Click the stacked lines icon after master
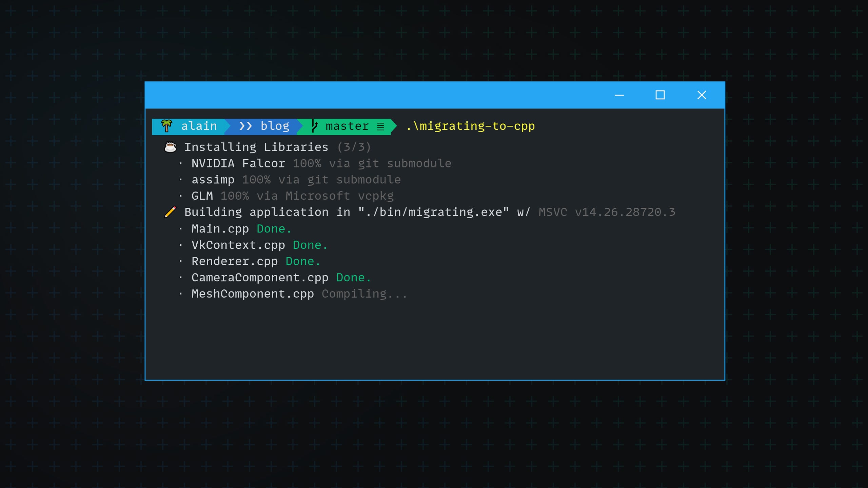 (380, 126)
